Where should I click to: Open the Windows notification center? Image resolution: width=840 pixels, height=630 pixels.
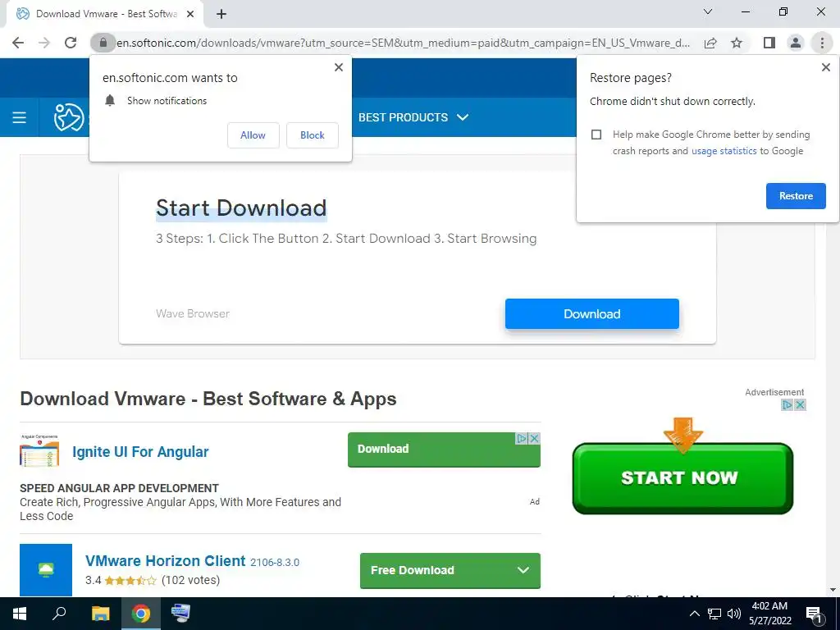(x=814, y=614)
